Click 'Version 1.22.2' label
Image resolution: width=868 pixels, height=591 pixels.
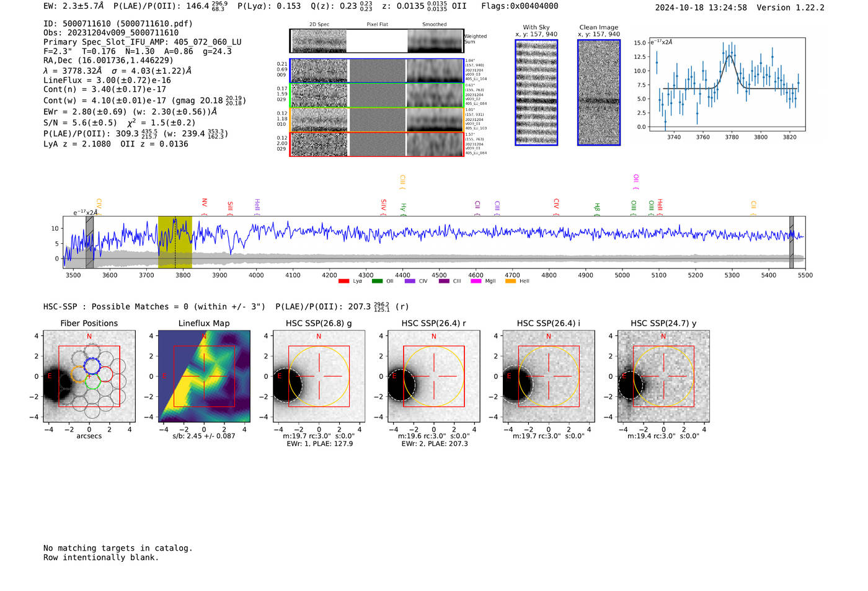790,7
